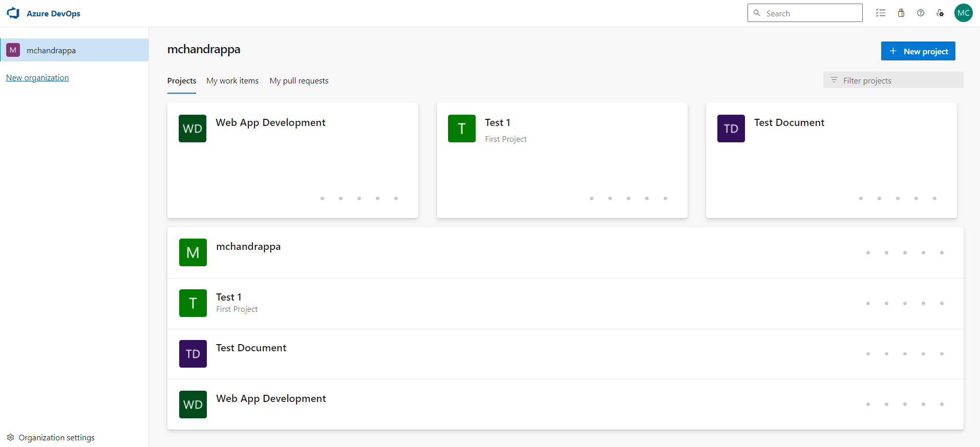This screenshot has height=447, width=980.
Task: Switch to My work items tab
Action: point(232,81)
